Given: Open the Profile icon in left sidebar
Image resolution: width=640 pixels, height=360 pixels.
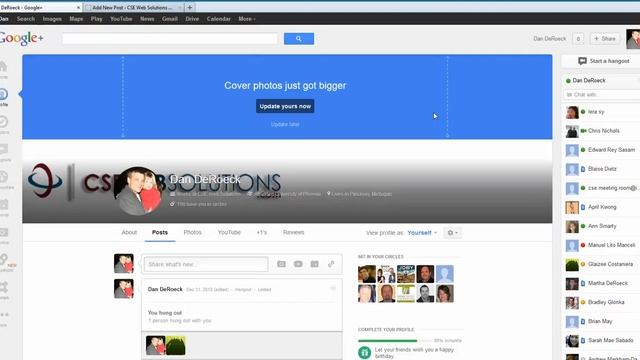Looking at the screenshot, I should (x=3, y=94).
